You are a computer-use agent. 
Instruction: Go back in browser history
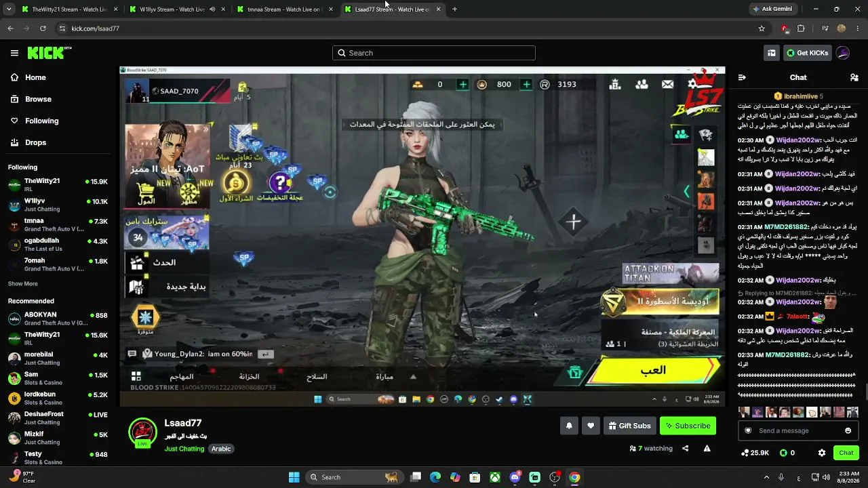10,28
